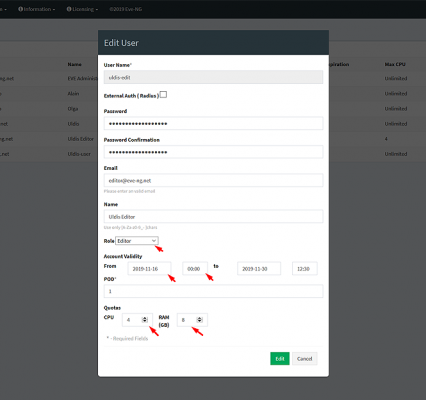426x400 pixels.
Task: Click the Password field
Action: pos(213,123)
